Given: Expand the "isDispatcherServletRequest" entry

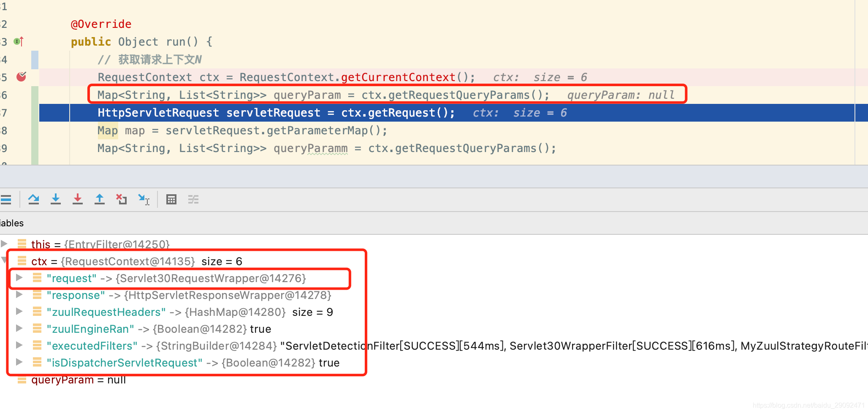Looking at the screenshot, I should click(x=19, y=362).
